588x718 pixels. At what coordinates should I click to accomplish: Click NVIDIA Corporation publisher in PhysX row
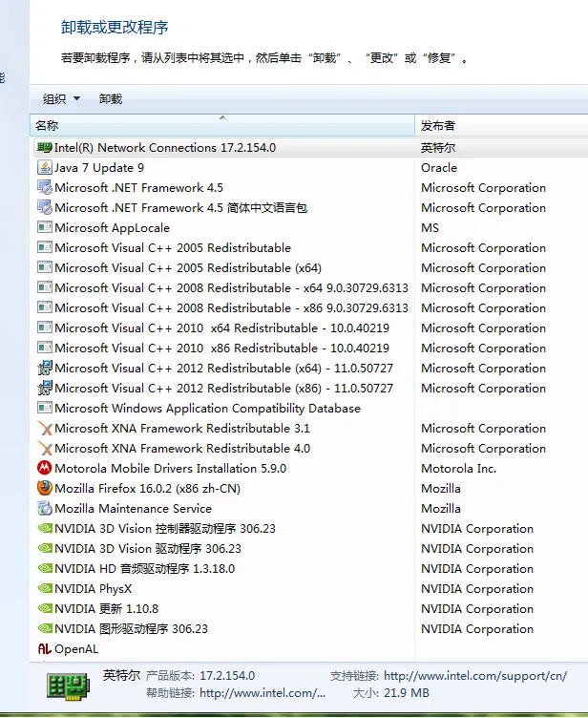[x=477, y=588]
